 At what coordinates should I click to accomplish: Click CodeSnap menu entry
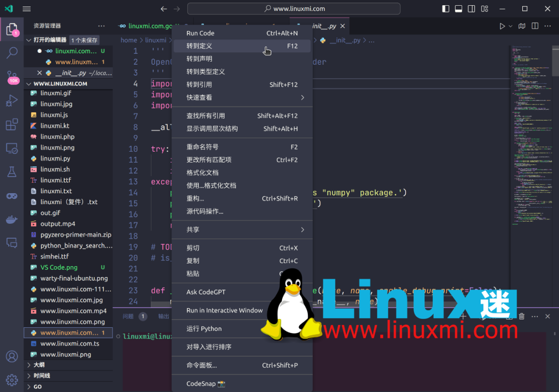[x=242, y=384]
